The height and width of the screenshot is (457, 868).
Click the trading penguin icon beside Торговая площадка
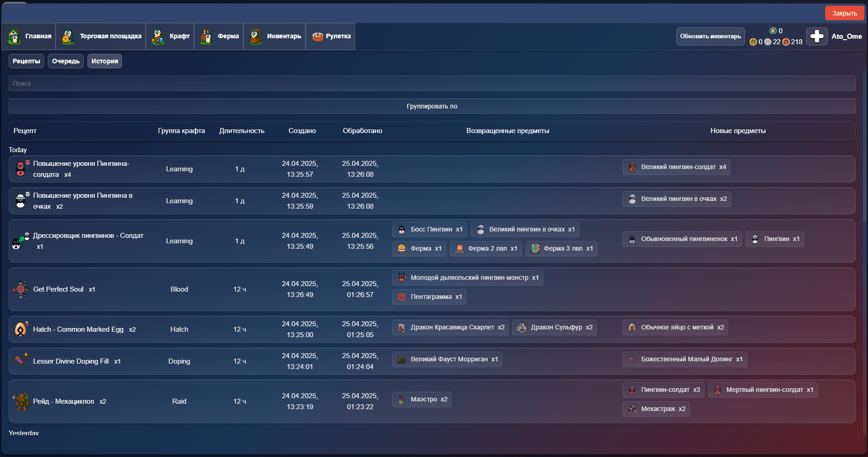68,36
